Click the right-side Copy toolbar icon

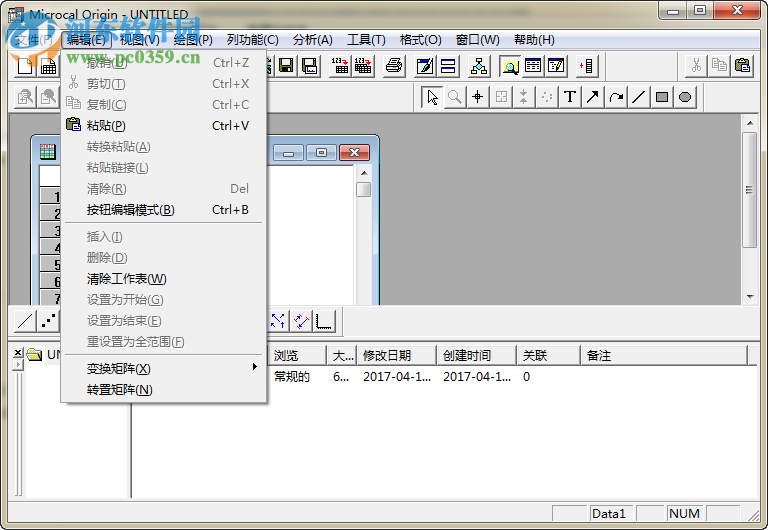tap(720, 66)
